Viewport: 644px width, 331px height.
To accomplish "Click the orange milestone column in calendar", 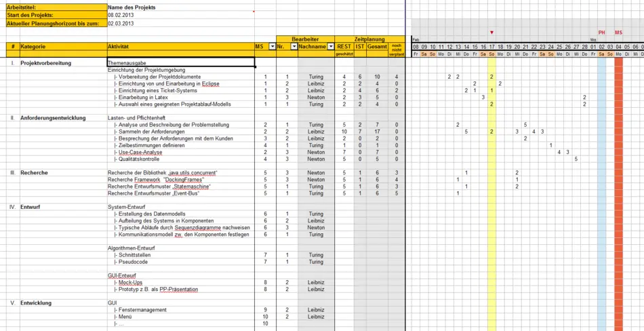I will [x=618, y=170].
